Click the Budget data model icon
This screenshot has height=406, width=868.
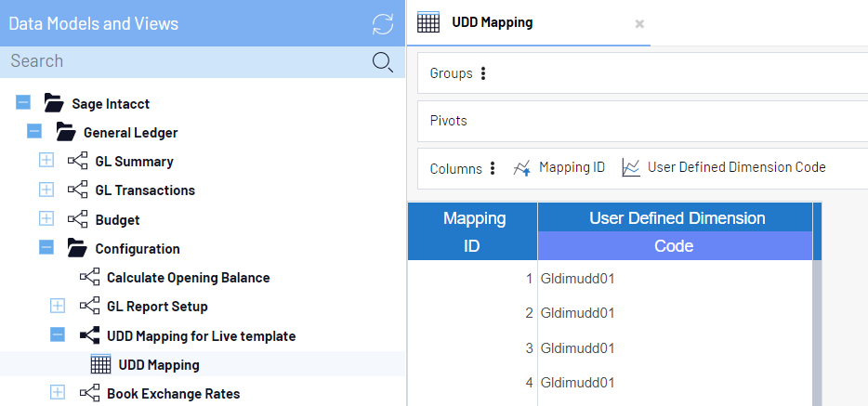coord(77,219)
